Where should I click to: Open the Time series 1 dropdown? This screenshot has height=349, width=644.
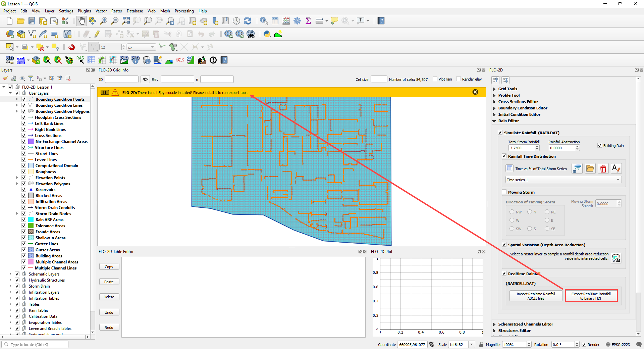(x=618, y=180)
